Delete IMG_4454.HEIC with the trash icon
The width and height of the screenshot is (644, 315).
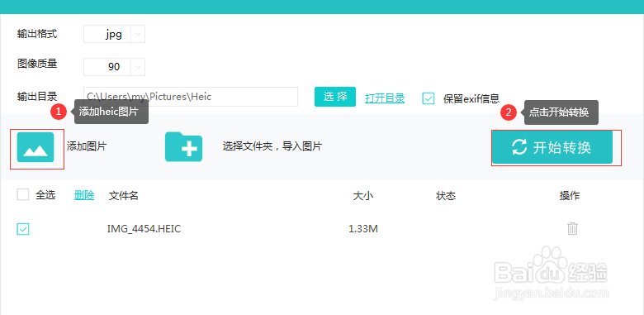[572, 229]
